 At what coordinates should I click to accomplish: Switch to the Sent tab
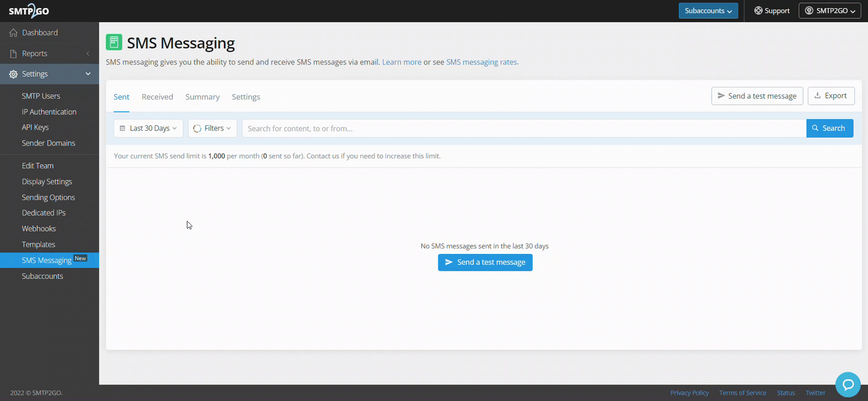point(121,97)
